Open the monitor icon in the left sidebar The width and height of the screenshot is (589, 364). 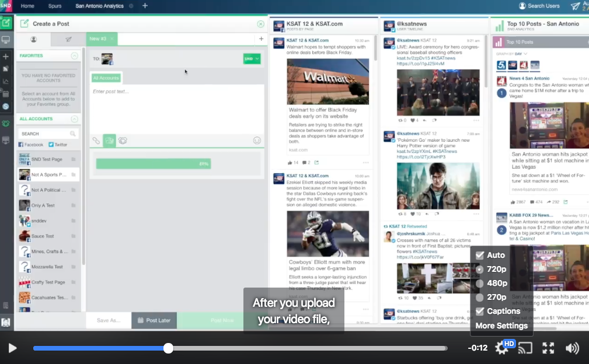point(6,40)
